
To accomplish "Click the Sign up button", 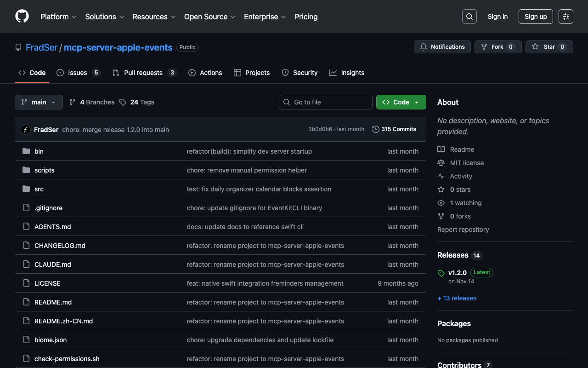I will (536, 17).
